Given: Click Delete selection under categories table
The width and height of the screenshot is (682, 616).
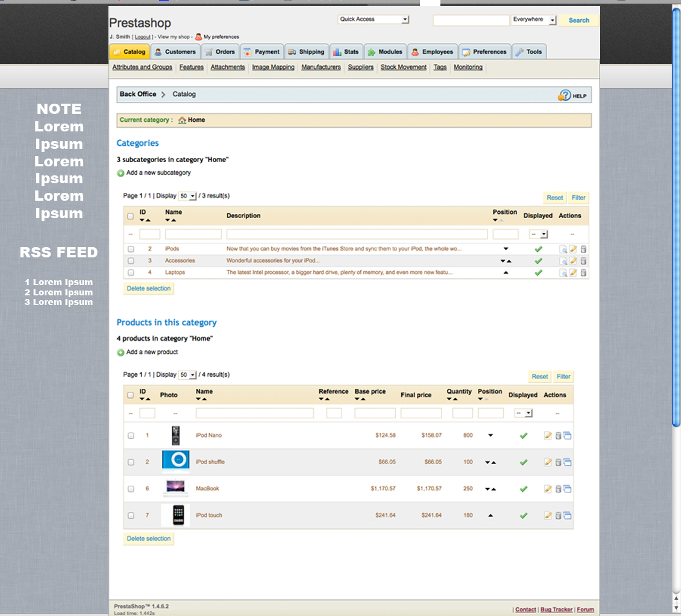Looking at the screenshot, I should (149, 289).
